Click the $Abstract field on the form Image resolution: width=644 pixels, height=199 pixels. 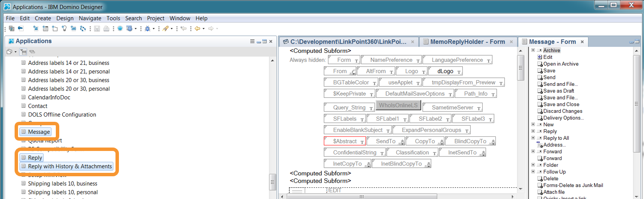click(x=345, y=141)
